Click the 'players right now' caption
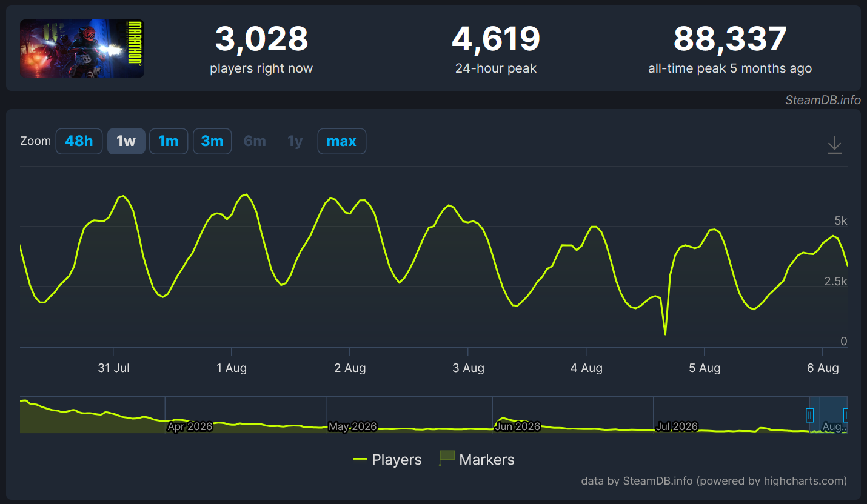This screenshot has width=867, height=504. 261,68
